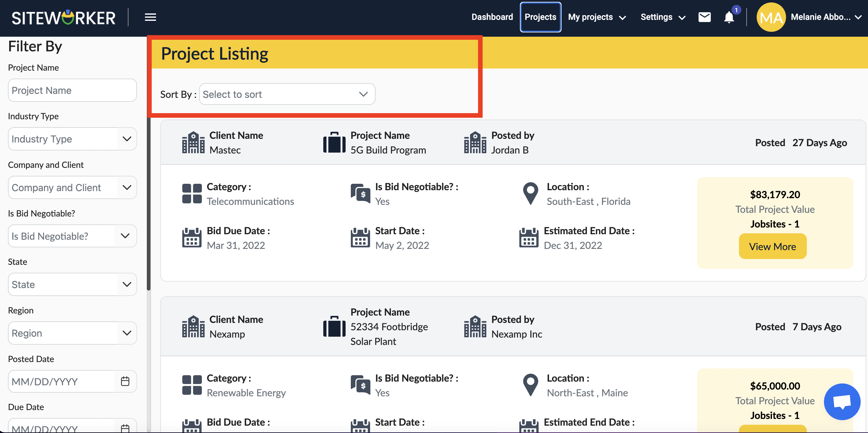Screen dimensions: 868x433
Task: Click the Mar 31 bid due calendar icon
Action: coord(192,238)
